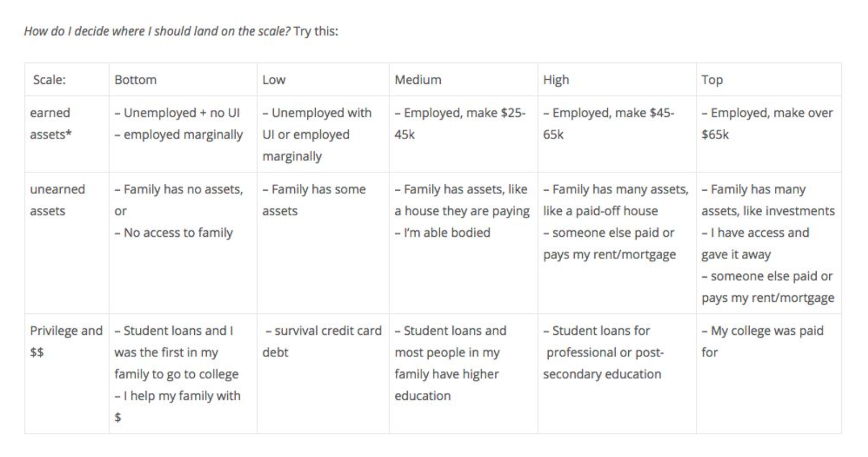Click the "like a paid-off house" text
Screen dimensions: 868x457
600,211
